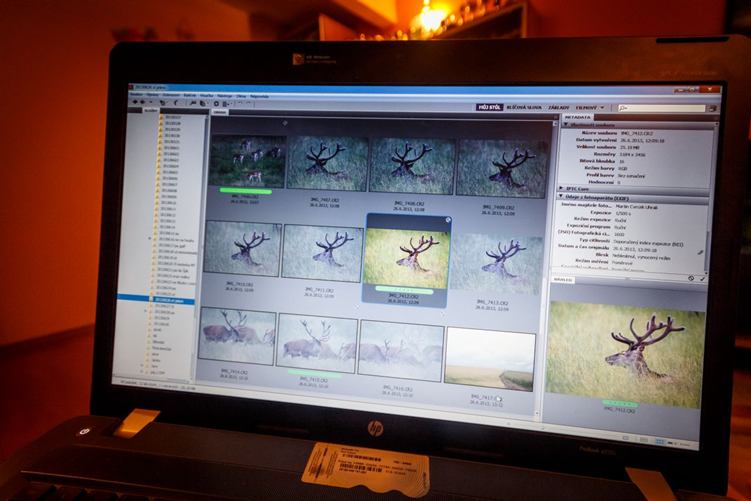
Task: Collapse the file properties section at top of metadata
Action: point(566,124)
